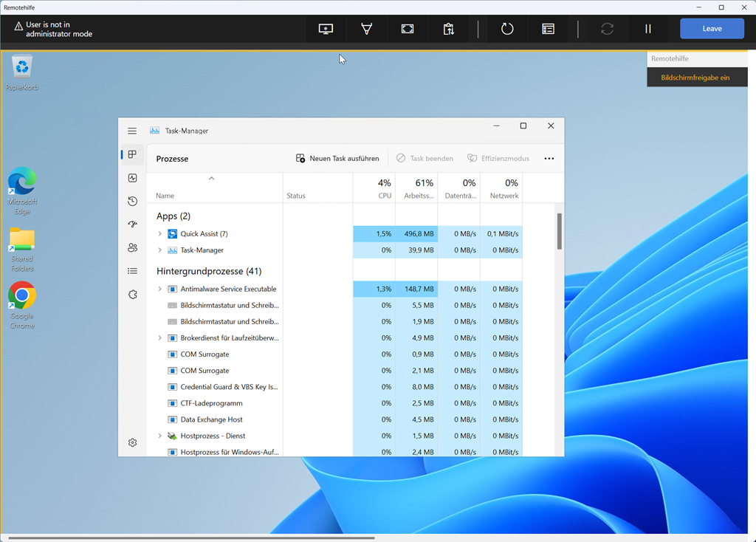This screenshot has height=542, width=756.
Task: Open Services page via puzzle-piece icon
Action: (x=132, y=295)
